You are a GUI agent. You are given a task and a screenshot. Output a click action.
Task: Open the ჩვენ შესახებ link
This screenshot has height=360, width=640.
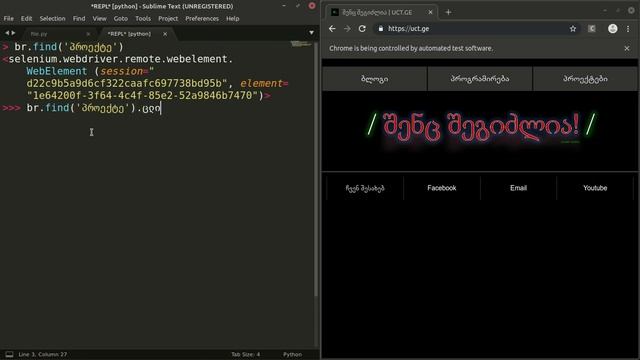[365, 188]
